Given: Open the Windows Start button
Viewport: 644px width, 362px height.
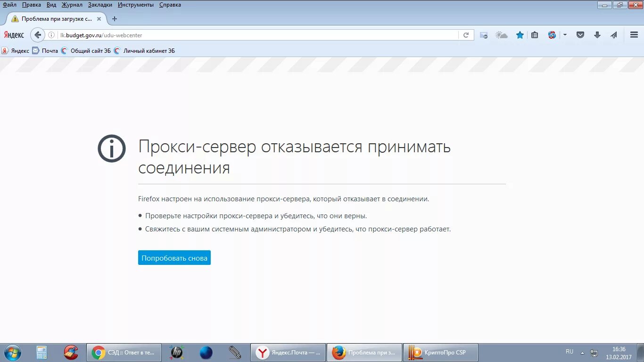Looking at the screenshot, I should coord(12,352).
